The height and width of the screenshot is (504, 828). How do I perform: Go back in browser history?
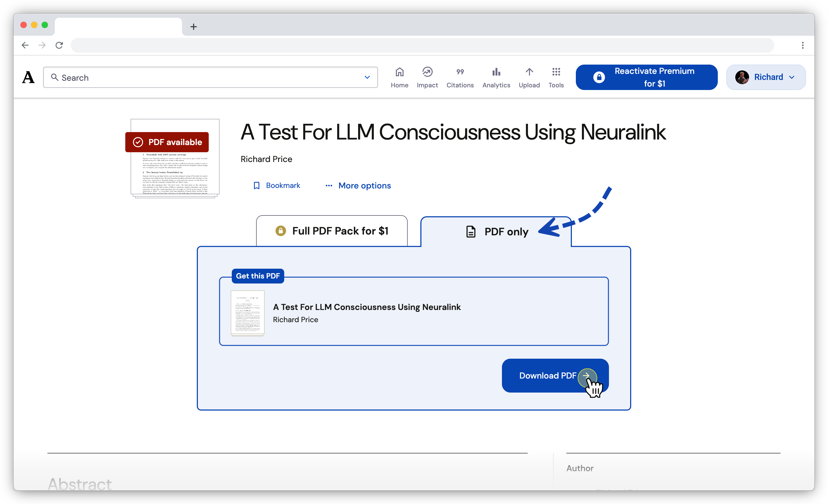25,45
